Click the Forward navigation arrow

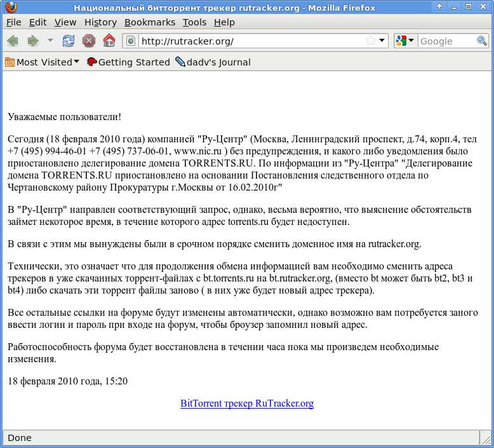[x=33, y=41]
